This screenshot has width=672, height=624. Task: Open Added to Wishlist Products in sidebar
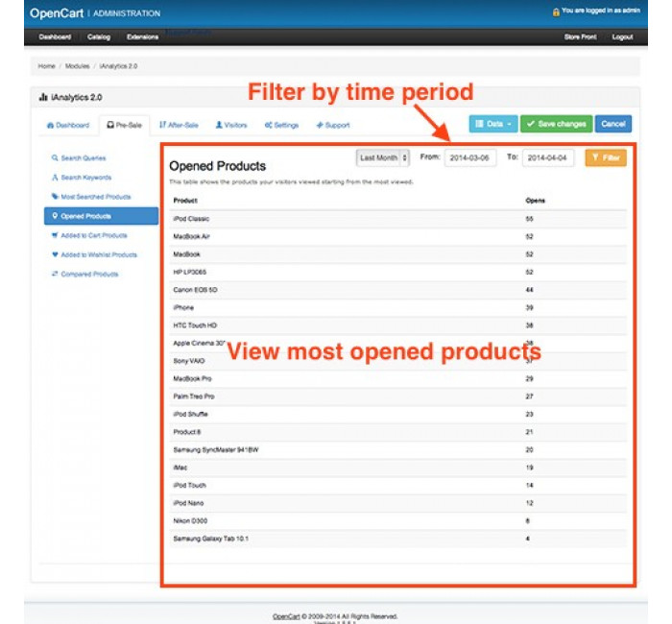[99, 254]
